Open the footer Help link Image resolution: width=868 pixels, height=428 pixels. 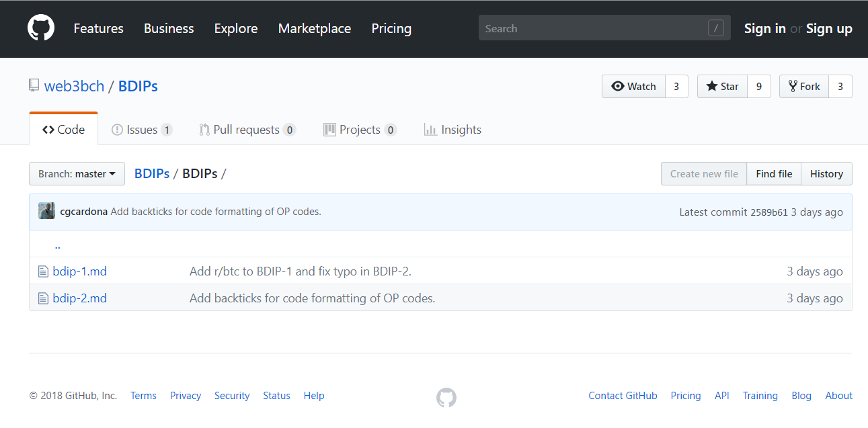pyautogui.click(x=314, y=396)
